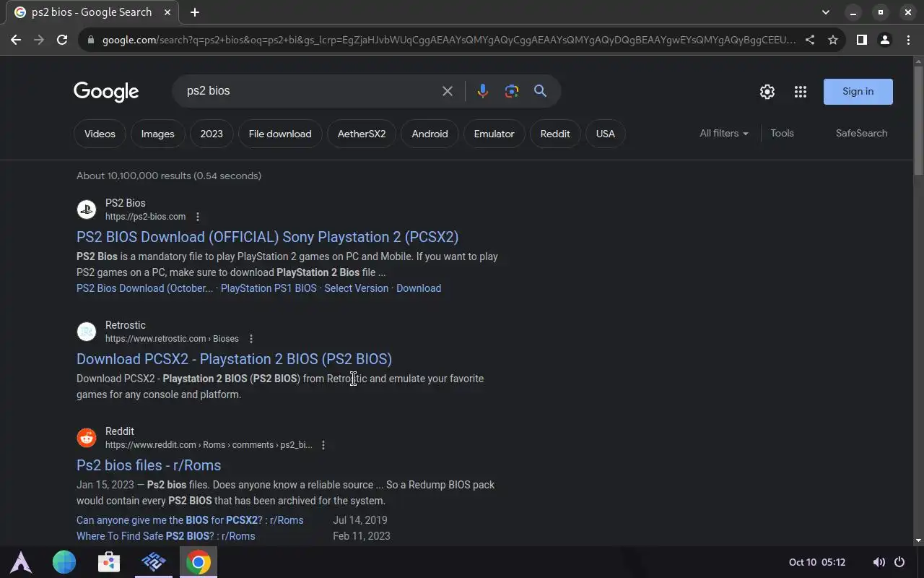Open Ps2 bios files - r/Roms result

149,465
